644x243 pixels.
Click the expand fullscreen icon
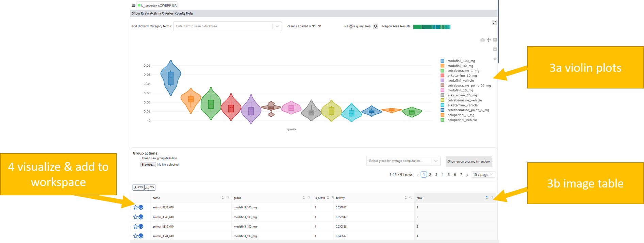494,22
